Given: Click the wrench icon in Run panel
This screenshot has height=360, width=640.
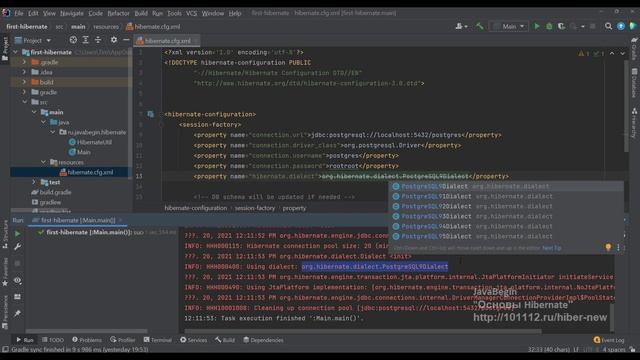Looking at the screenshot, I should 17,247.
